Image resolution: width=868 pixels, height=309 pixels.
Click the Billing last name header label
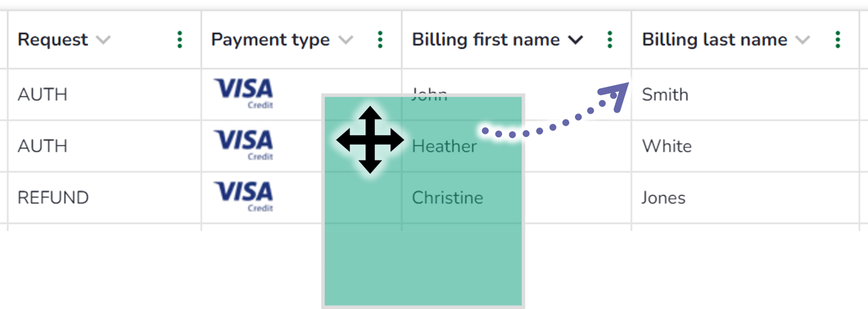(x=714, y=40)
